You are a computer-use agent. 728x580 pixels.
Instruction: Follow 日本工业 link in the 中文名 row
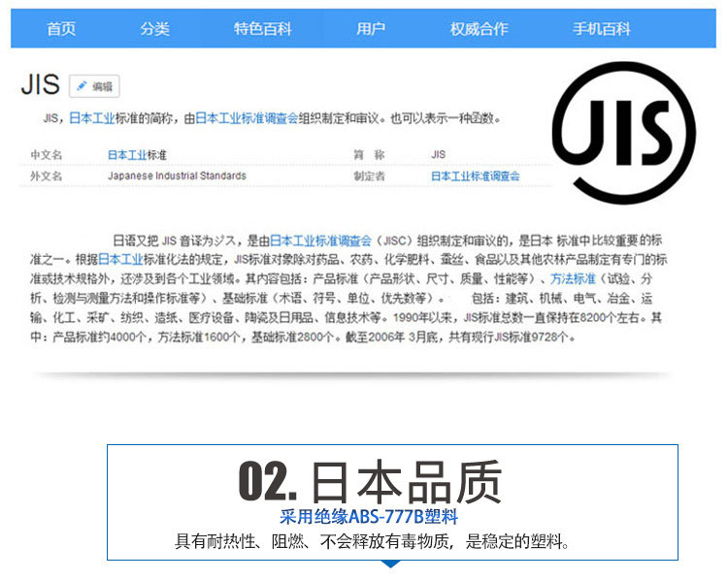coord(127,154)
